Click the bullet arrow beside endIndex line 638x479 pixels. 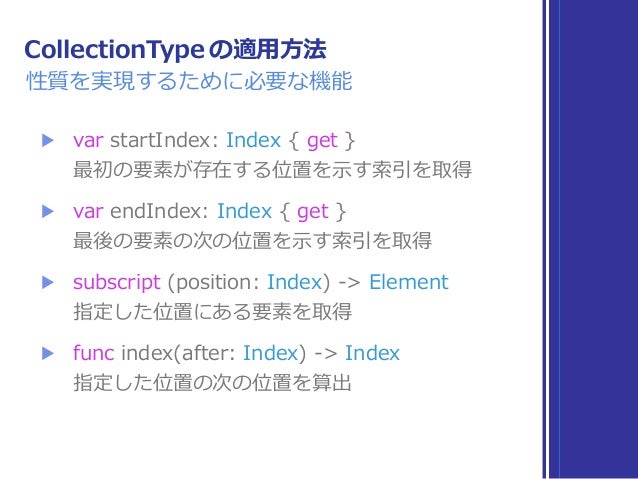click(x=48, y=212)
